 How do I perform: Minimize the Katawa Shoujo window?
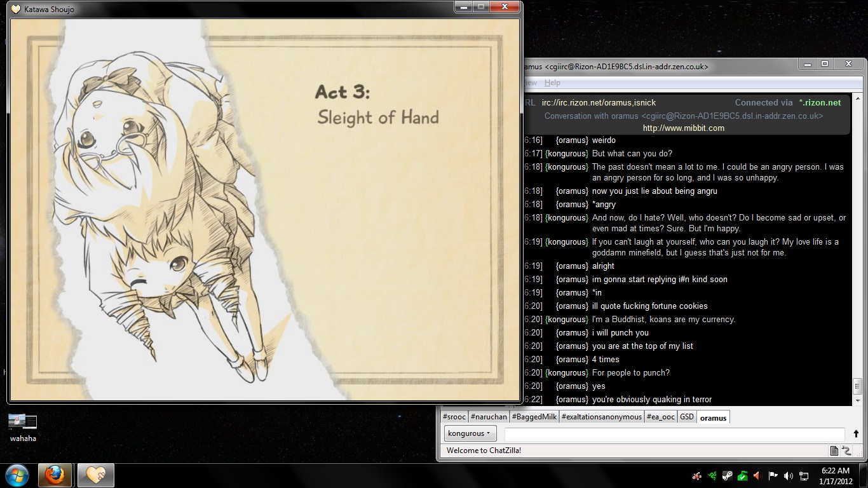tap(465, 7)
